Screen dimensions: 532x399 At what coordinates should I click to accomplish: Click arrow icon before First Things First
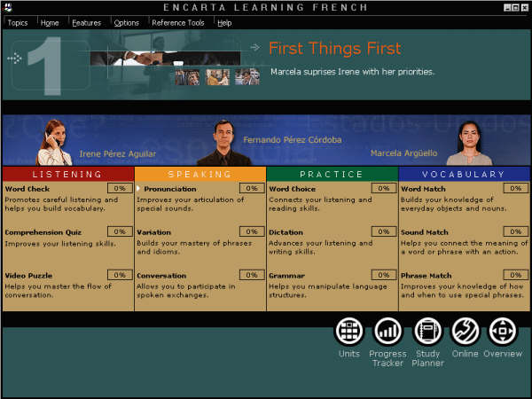255,47
